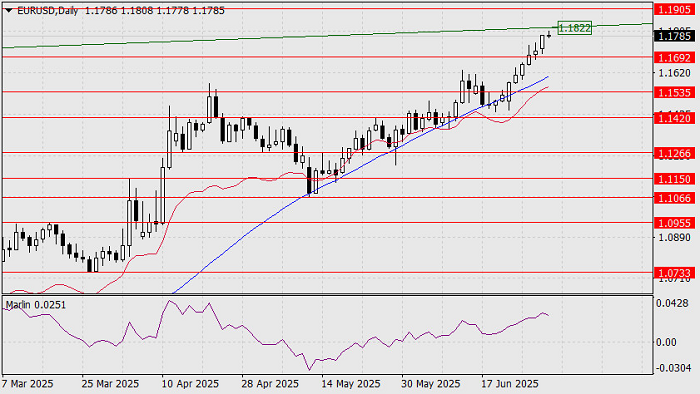Click the 1.1150 price level label
The width and height of the screenshot is (700, 394).
(674, 179)
